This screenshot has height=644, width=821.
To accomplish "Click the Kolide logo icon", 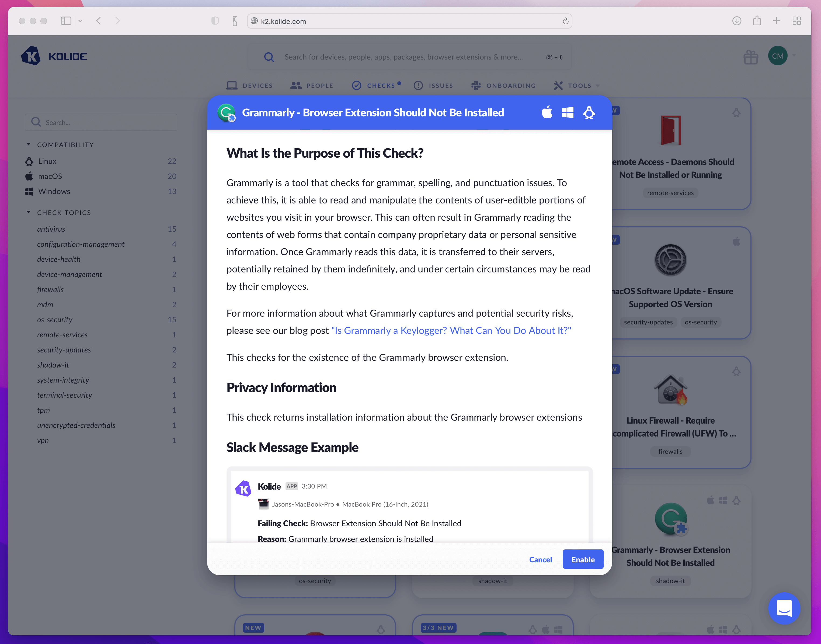I will (31, 56).
